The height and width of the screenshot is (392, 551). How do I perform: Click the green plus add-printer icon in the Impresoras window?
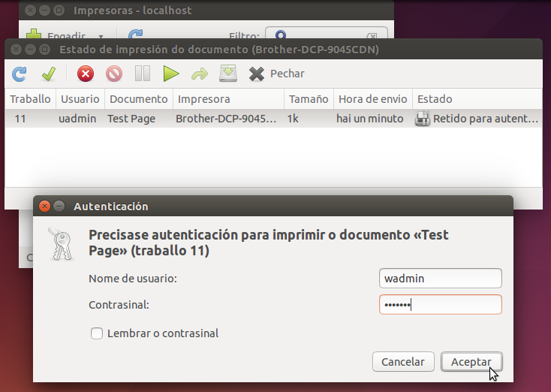(34, 34)
